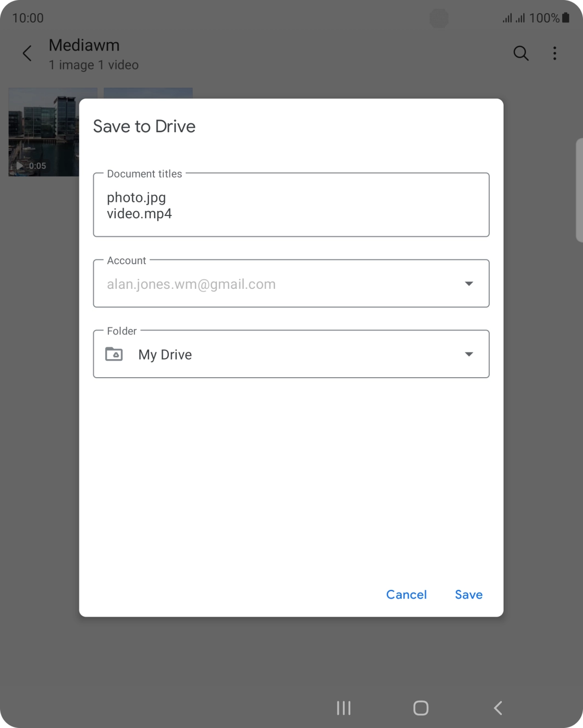Tap the '1 image 1 video' subtitle
Image resolution: width=583 pixels, height=728 pixels.
pos(93,65)
